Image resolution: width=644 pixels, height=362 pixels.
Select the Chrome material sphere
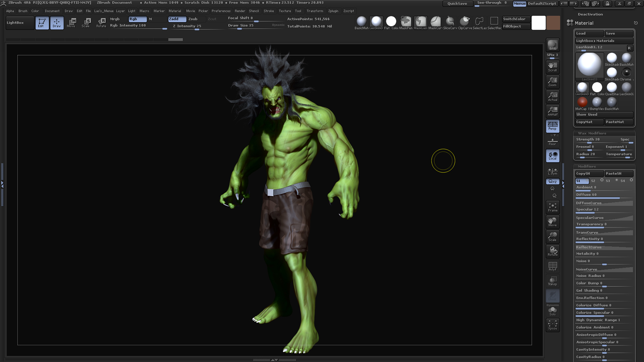(x=626, y=73)
